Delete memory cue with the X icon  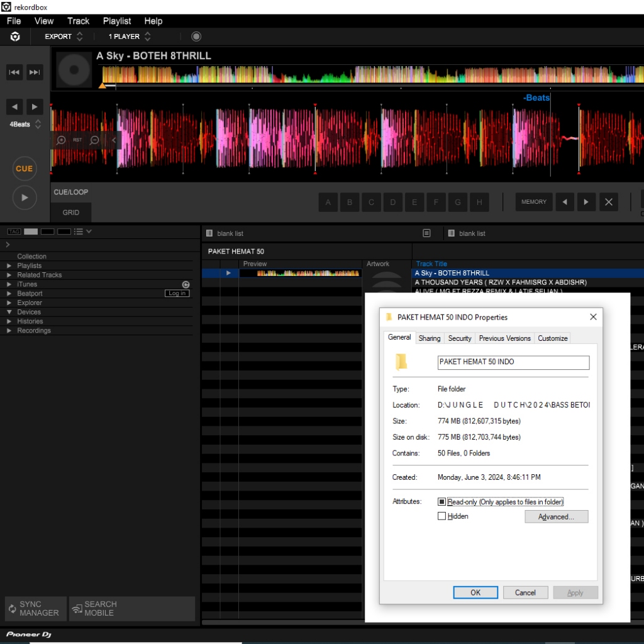(608, 202)
